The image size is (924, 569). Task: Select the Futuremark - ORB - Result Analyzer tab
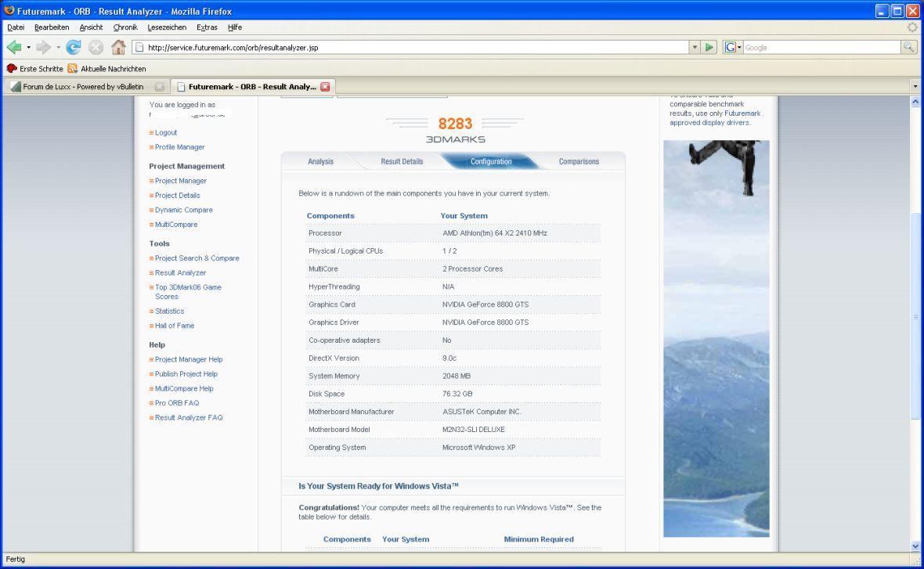pyautogui.click(x=254, y=87)
